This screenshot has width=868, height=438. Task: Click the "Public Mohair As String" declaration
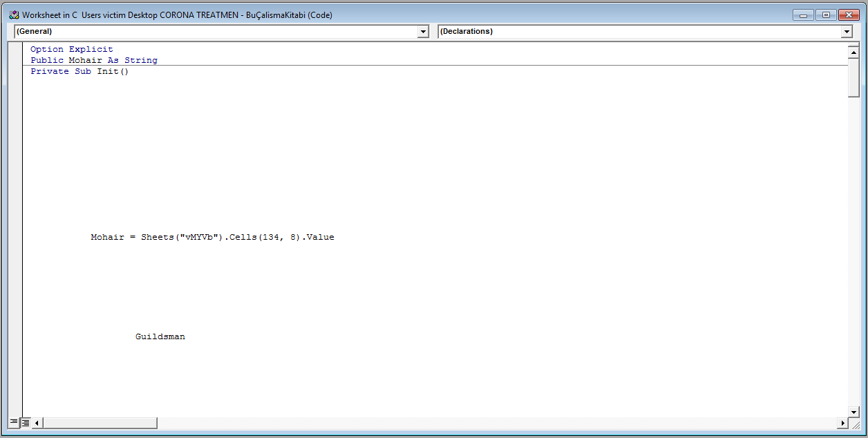94,61
